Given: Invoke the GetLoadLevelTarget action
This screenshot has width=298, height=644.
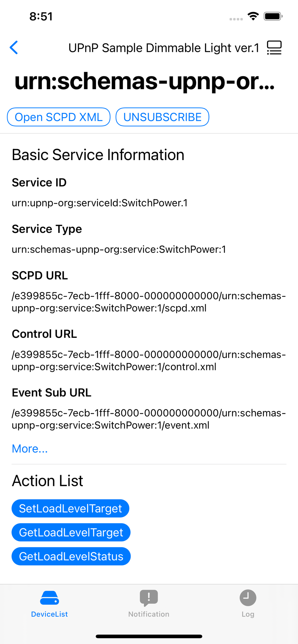Looking at the screenshot, I should (71, 532).
